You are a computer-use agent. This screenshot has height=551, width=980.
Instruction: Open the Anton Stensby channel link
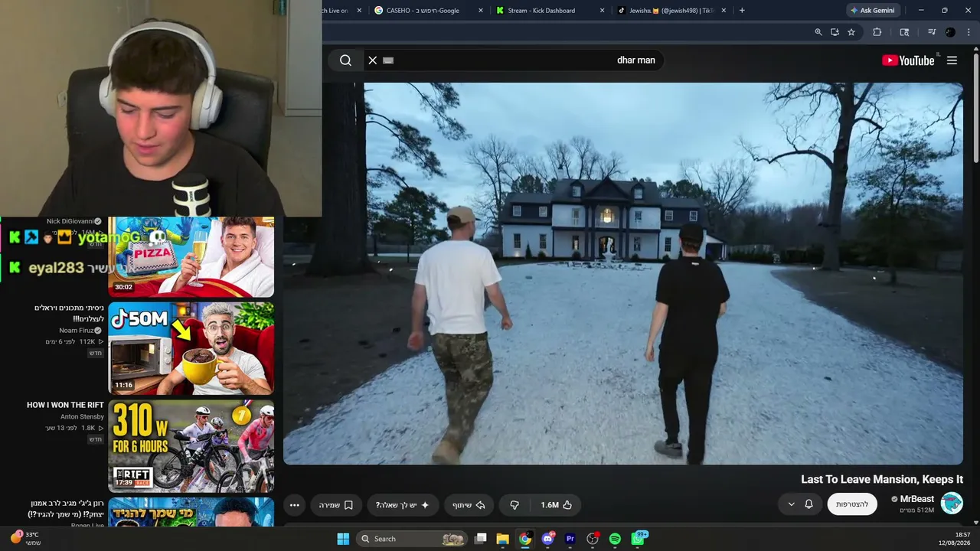click(x=82, y=417)
